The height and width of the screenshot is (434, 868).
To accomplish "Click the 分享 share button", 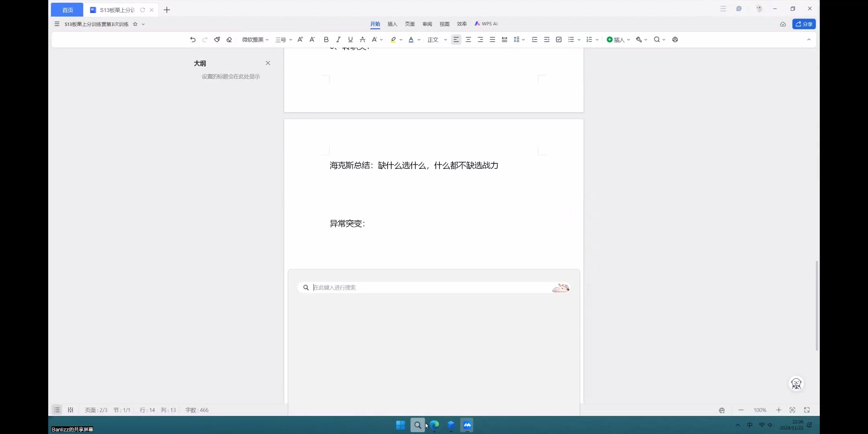I will coord(804,24).
